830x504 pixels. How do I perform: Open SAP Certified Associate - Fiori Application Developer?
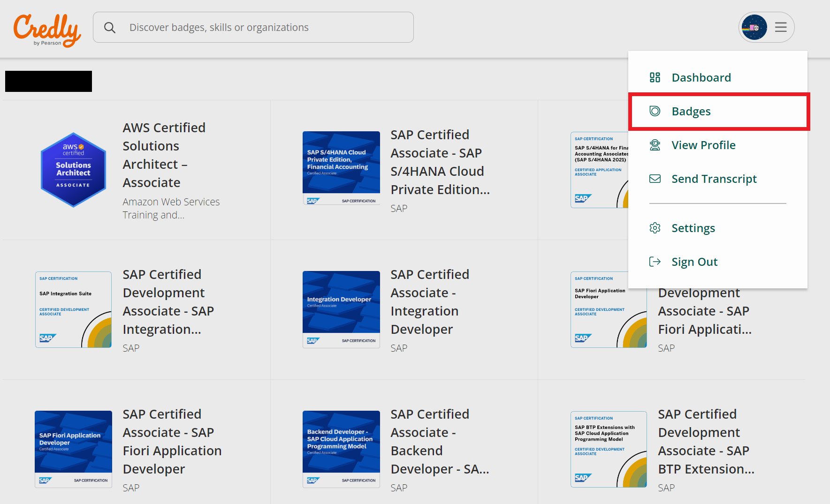click(172, 441)
